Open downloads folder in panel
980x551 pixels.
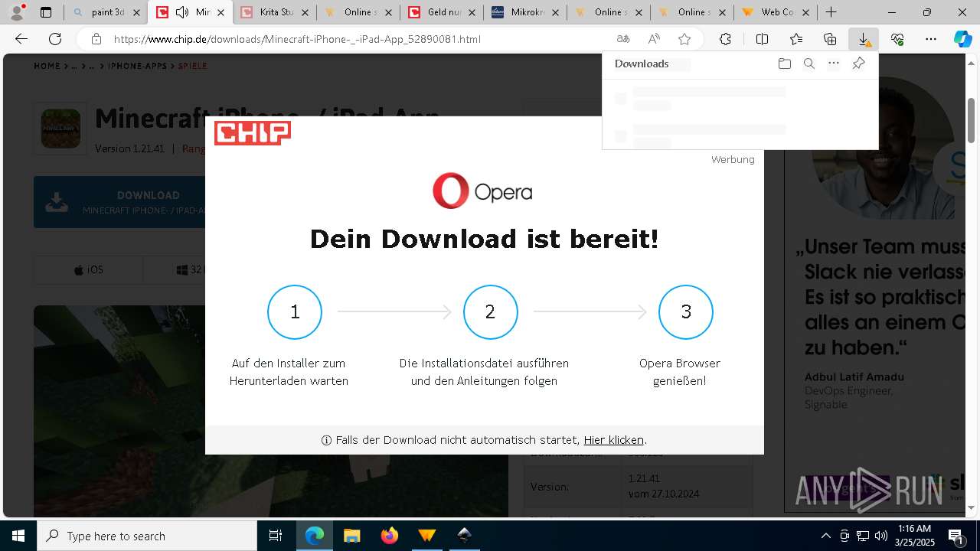[784, 64]
